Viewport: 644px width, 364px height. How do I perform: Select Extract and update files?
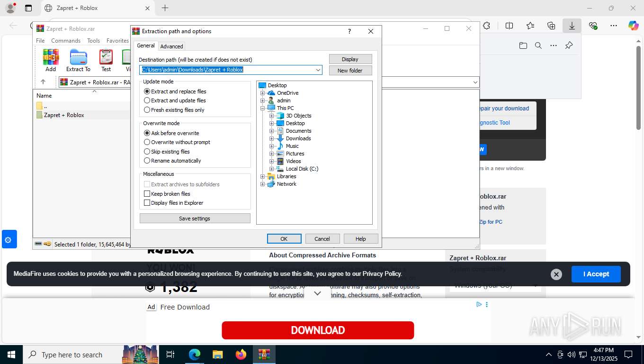[175, 100]
